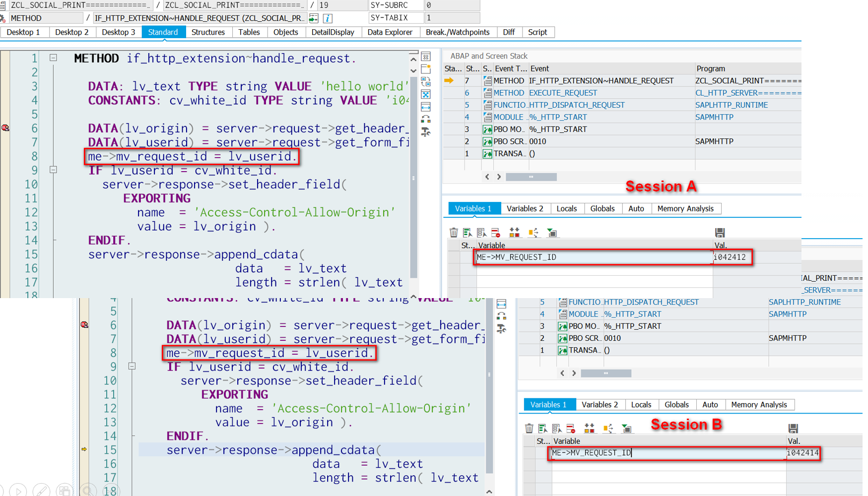Collapse the IF block at line 9
This screenshot has width=868, height=496.
(x=53, y=170)
